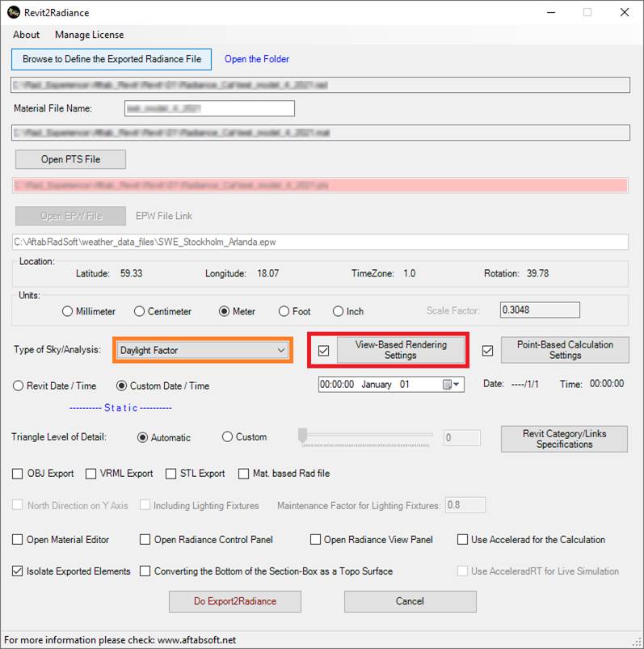Screen dimensions: 644x649
Task: Toggle the Point-Based Calculation checkbox
Action: pos(487,351)
